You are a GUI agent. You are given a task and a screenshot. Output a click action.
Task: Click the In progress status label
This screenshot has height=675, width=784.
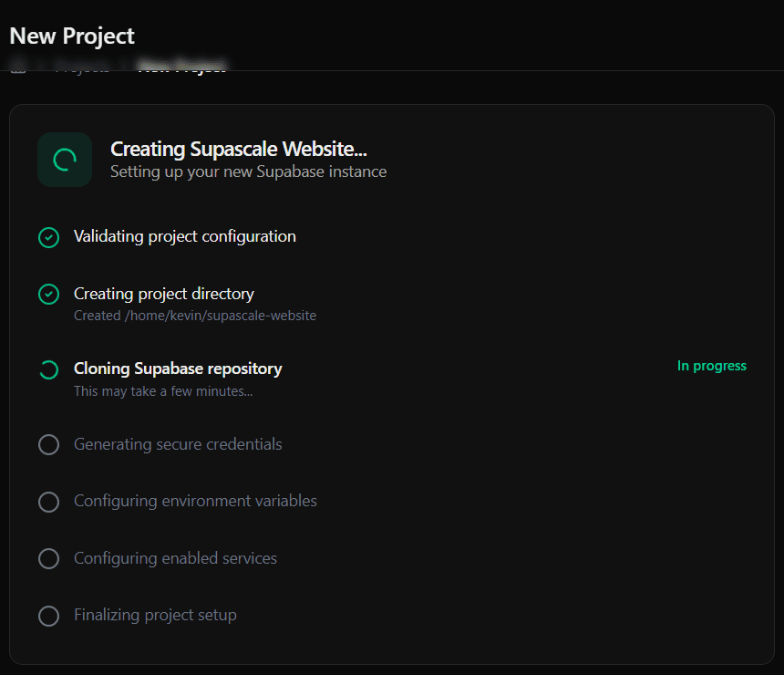[712, 366]
